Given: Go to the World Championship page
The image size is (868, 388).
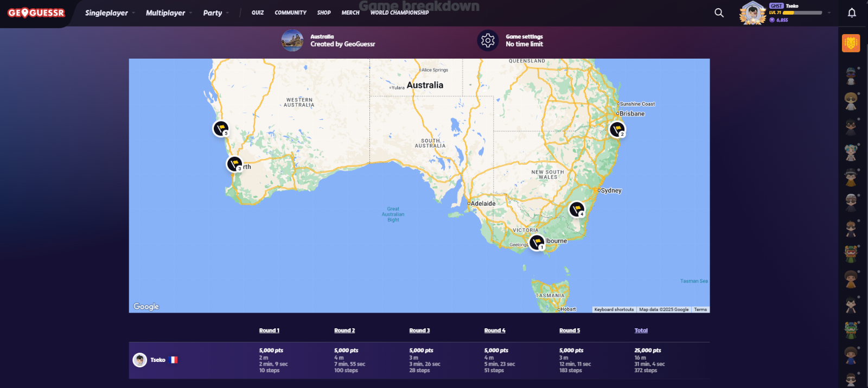Looking at the screenshot, I should tap(399, 13).
